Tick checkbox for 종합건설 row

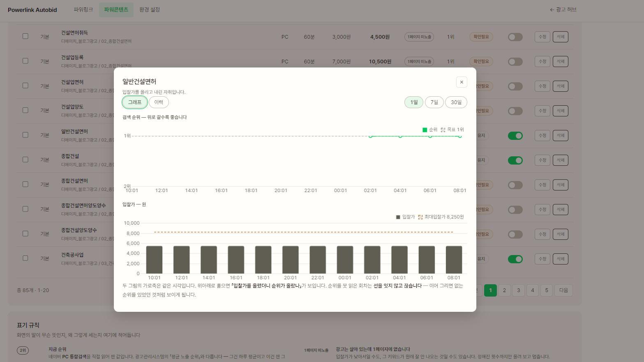pos(25,160)
